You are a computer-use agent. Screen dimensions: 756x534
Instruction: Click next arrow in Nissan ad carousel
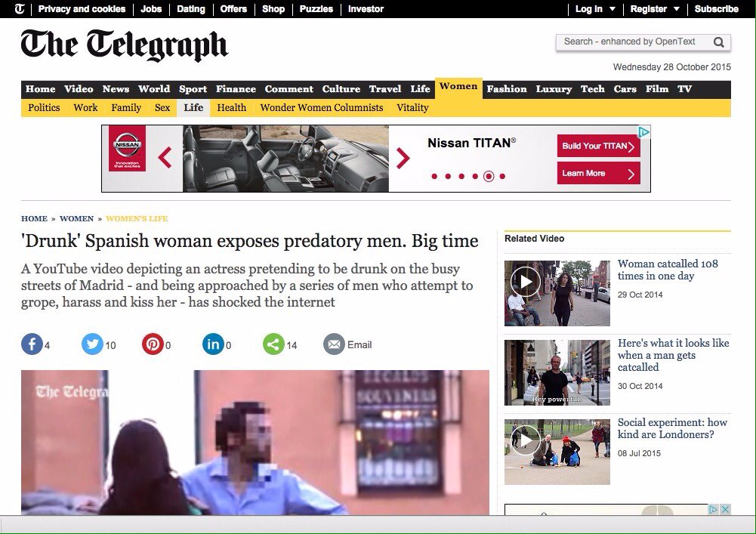[403, 158]
